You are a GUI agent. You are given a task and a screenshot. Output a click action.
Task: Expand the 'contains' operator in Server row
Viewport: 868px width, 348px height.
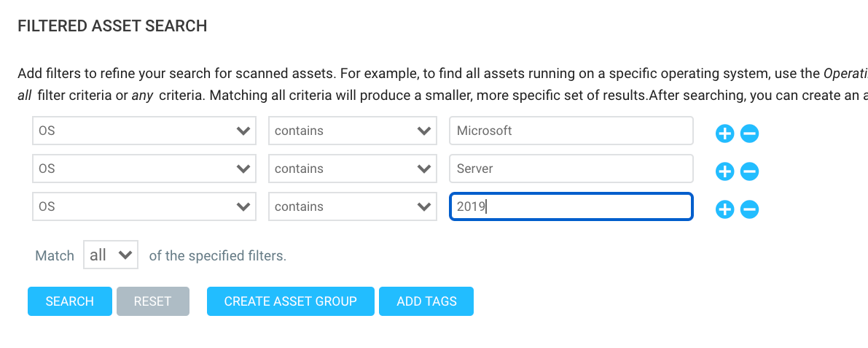click(352, 169)
